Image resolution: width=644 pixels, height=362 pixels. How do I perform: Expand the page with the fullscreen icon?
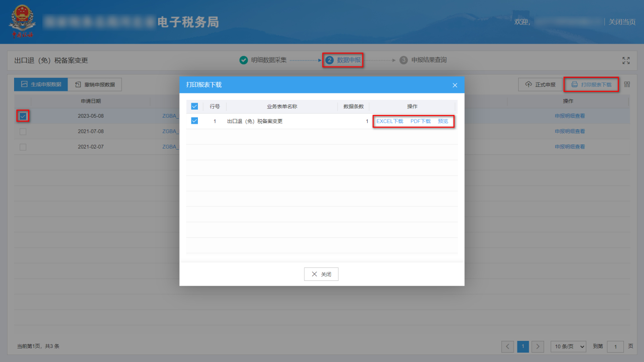pyautogui.click(x=626, y=60)
